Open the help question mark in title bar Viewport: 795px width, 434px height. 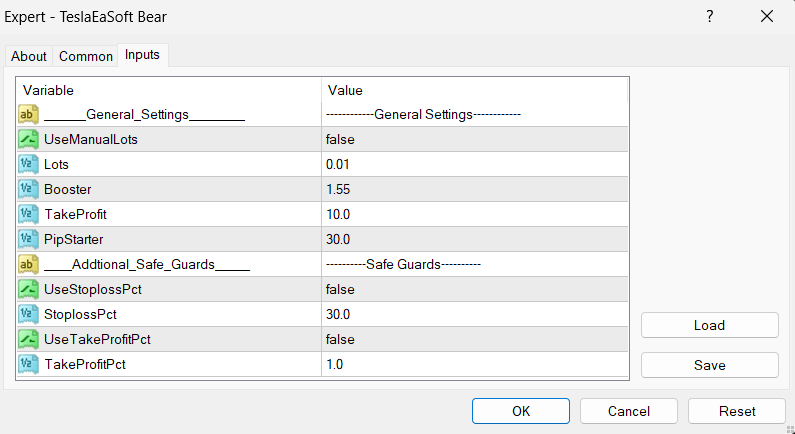710,17
